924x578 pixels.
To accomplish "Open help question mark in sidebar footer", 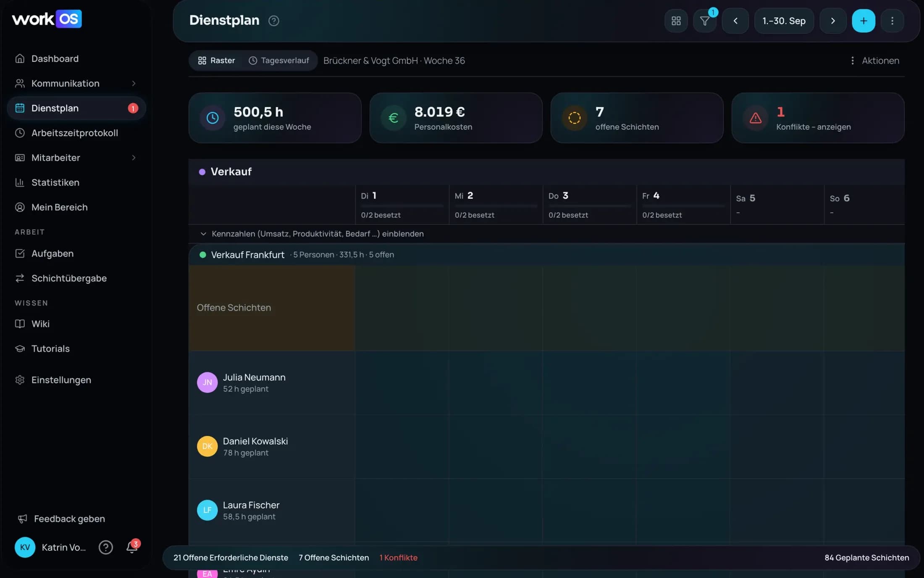I will (105, 547).
